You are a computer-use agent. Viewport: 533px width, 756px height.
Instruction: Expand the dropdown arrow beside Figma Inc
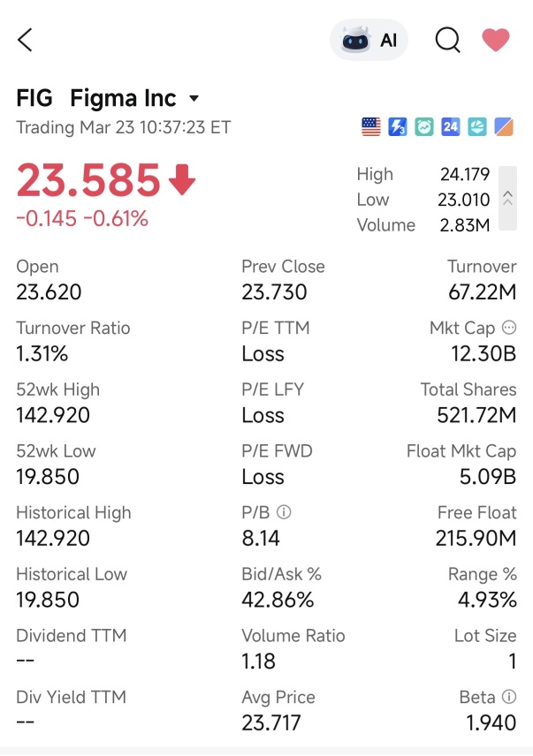194,99
